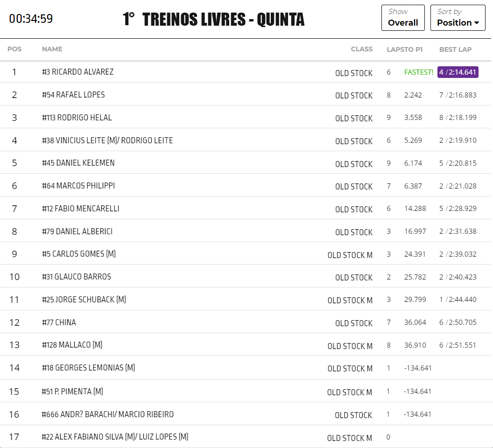Viewport: 493px width, 448px height.
Task: Click #77 China driver name
Action: click(59, 322)
